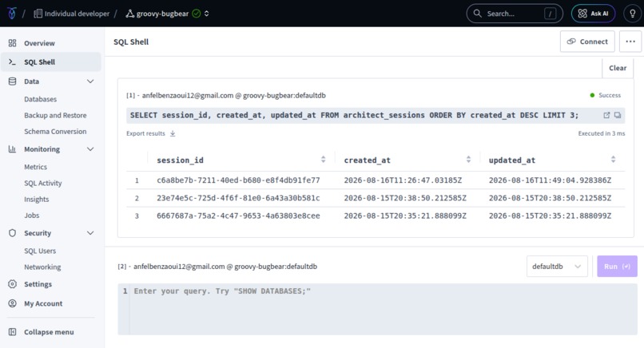Screen dimensions: 644x348
Task: Open the Ask AI assistant
Action: click(x=593, y=14)
